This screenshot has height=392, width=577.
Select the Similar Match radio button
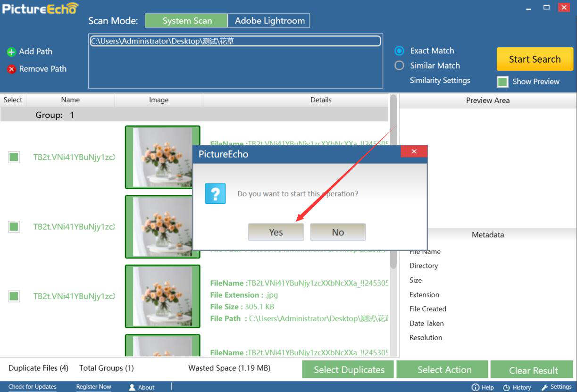(399, 66)
